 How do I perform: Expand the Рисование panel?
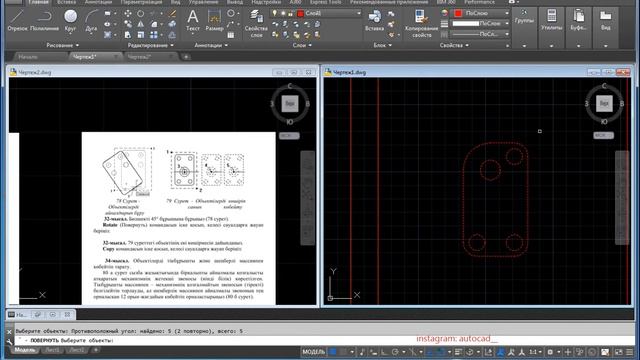click(62, 45)
